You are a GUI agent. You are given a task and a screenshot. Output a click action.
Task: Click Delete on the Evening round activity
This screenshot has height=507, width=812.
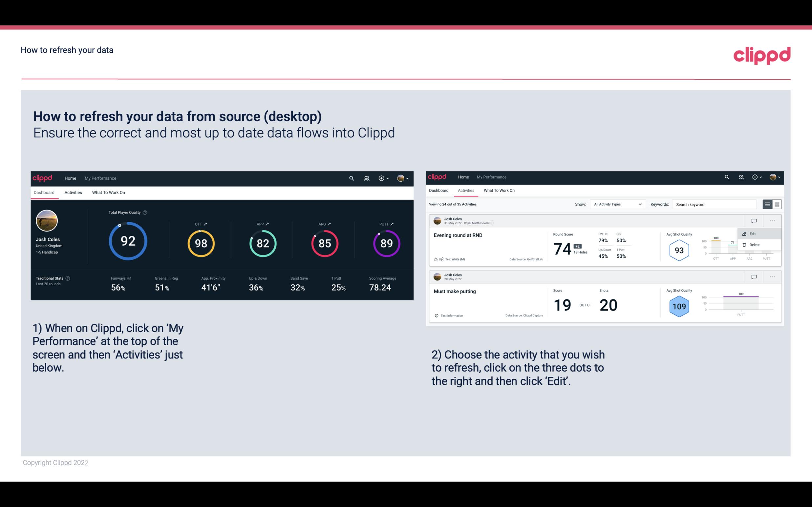click(x=755, y=245)
